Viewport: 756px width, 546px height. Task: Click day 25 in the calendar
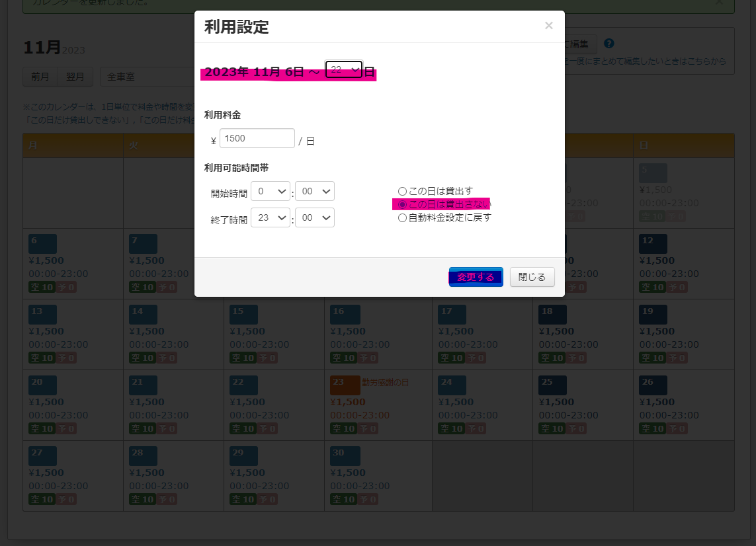[x=552, y=385]
